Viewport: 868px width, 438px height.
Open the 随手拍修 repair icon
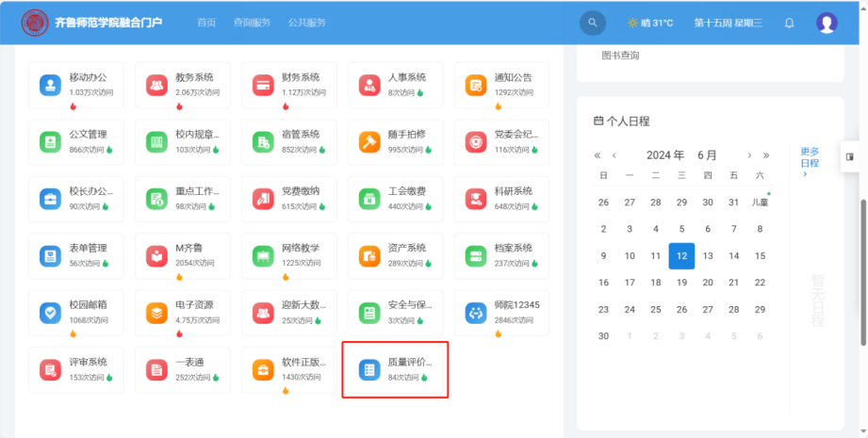coord(368,142)
